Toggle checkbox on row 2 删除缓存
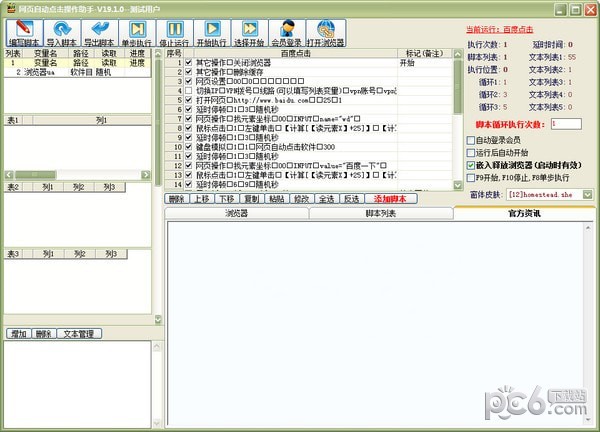 (x=189, y=72)
